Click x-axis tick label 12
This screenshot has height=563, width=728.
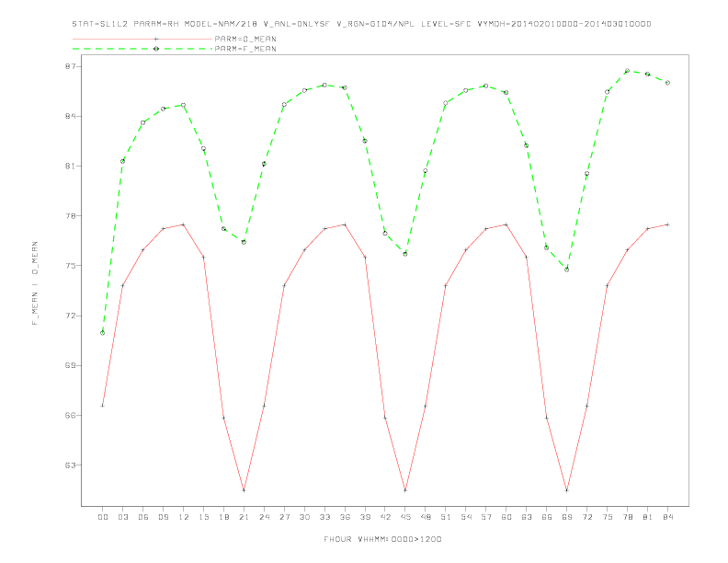(184, 517)
